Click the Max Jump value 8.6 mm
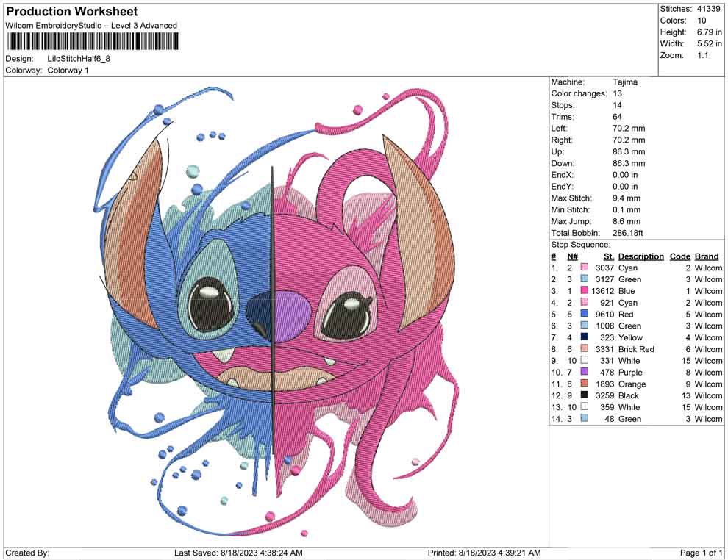728x560 pixels. coord(627,221)
